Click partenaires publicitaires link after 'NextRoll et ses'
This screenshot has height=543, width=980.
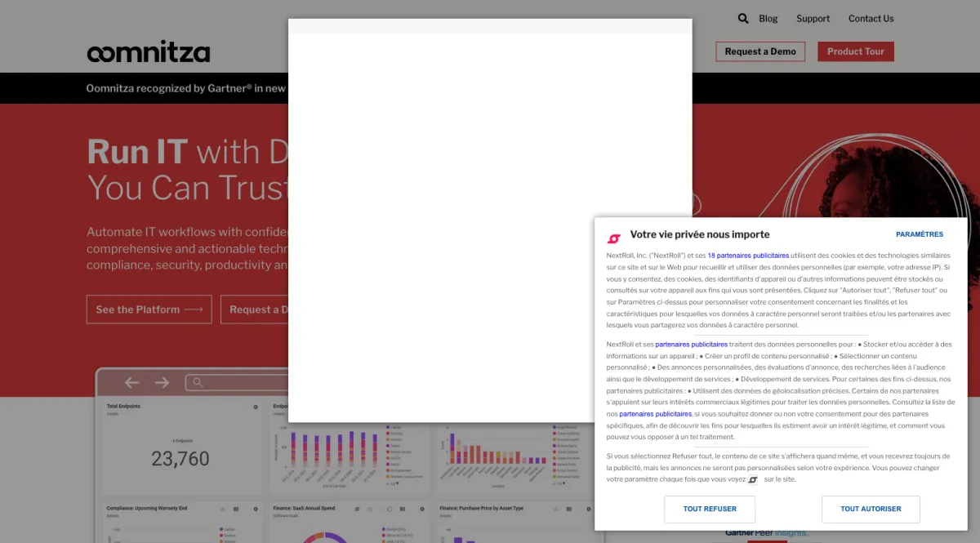click(691, 345)
